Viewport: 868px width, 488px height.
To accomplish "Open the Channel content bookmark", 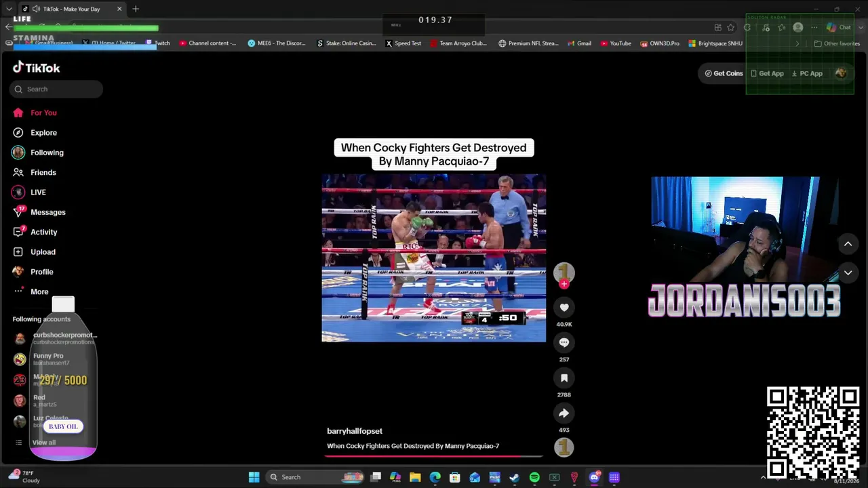I will pyautogui.click(x=208, y=43).
